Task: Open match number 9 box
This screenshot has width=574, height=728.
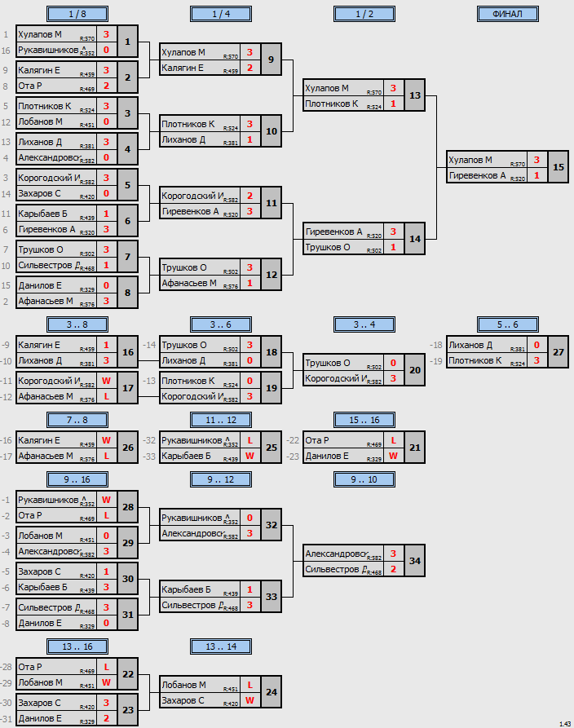Action: coord(272,60)
